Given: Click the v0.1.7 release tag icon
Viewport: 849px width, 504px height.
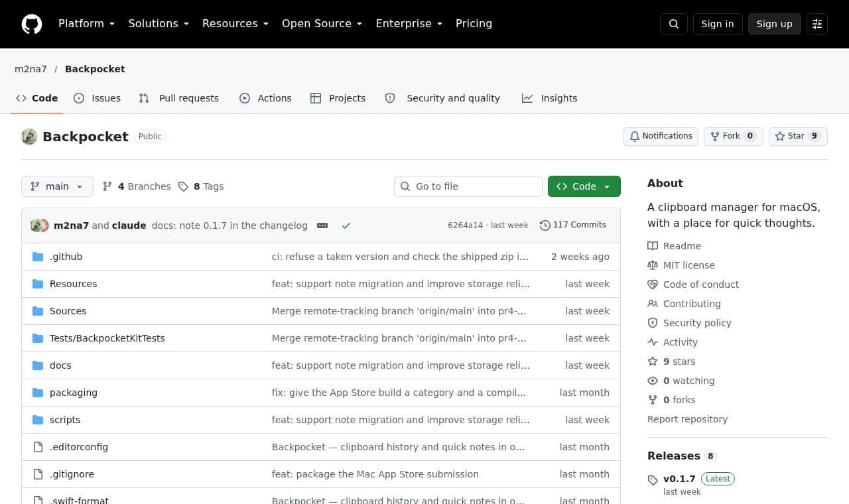Looking at the screenshot, I should (x=653, y=479).
